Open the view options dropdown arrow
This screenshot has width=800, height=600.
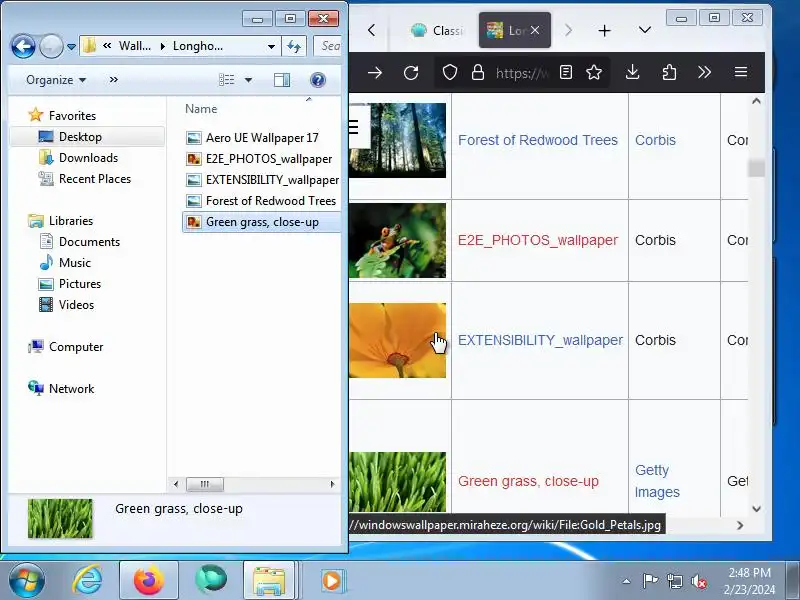248,80
